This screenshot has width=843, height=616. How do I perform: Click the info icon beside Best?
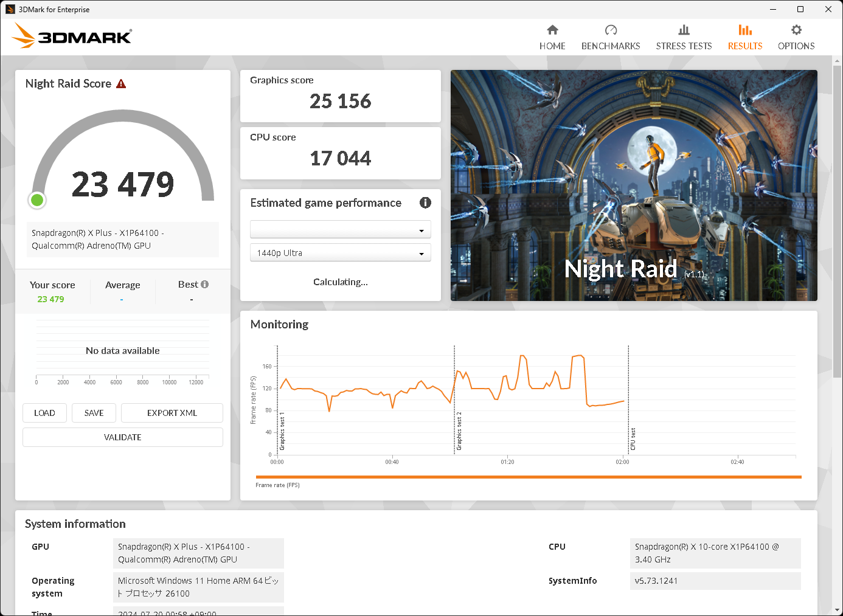pos(204,285)
